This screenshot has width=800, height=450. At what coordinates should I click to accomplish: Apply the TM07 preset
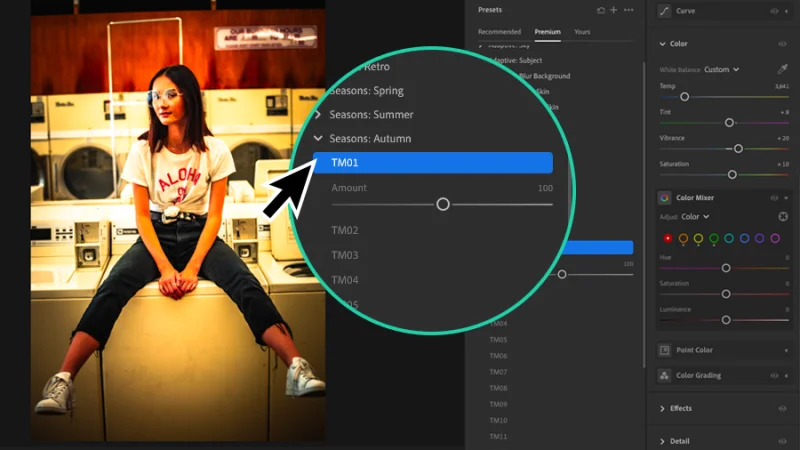point(498,372)
